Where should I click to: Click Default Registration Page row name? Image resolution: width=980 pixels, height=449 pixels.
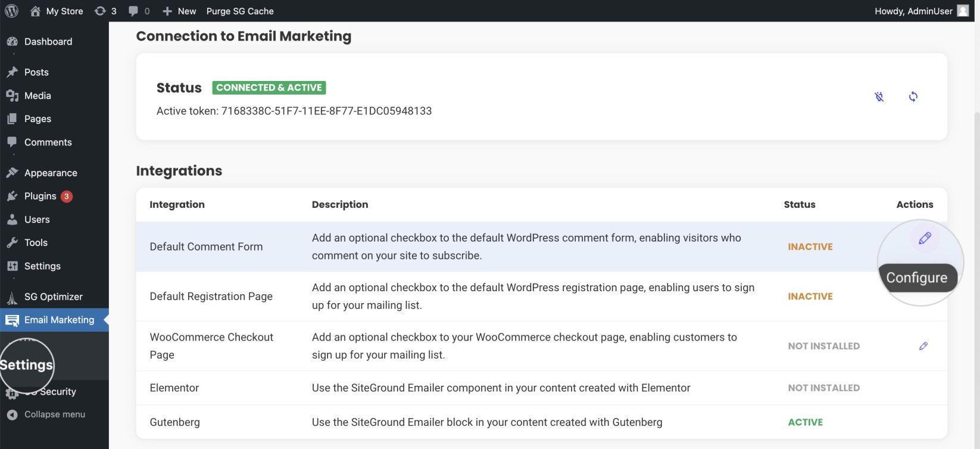[x=211, y=297]
